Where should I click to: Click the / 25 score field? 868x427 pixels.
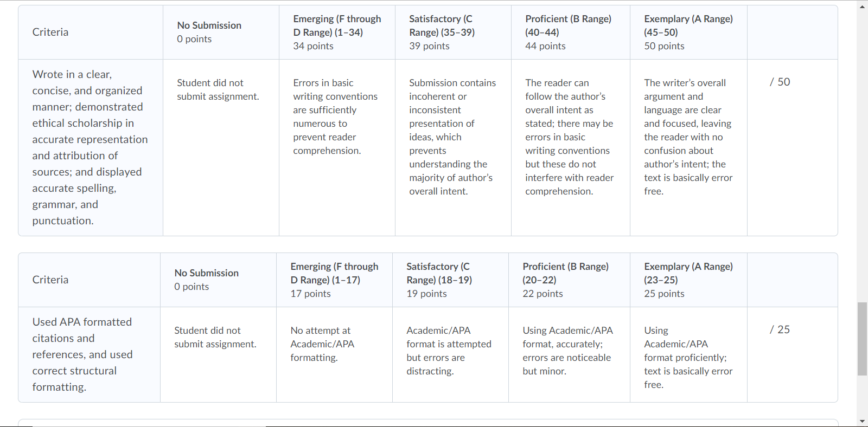780,329
